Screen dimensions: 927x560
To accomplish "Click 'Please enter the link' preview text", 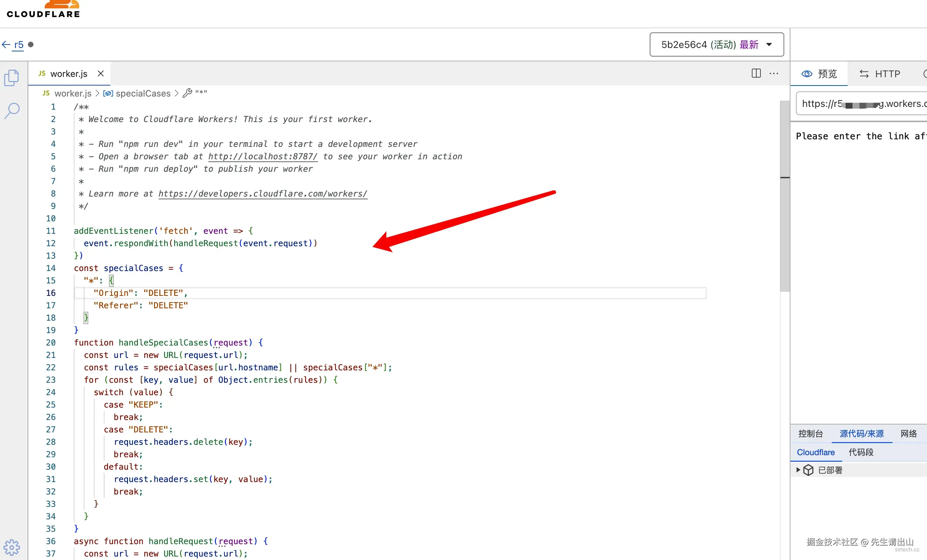I will (x=861, y=136).
